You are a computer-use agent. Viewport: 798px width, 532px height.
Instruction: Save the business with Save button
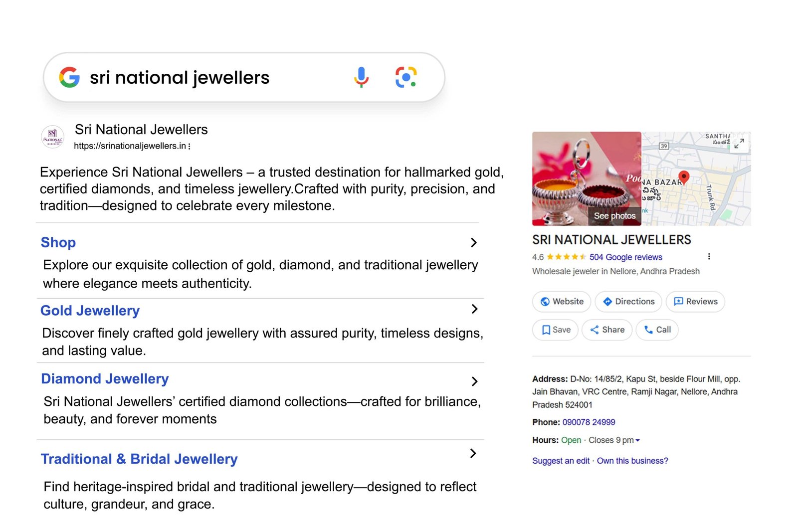point(555,330)
